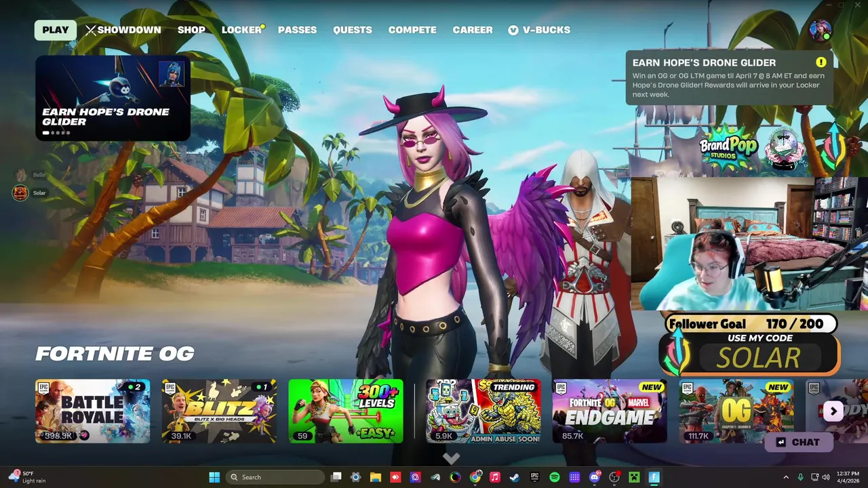Image resolution: width=868 pixels, height=488 pixels.
Task: Select the QUESTS tab
Action: 353,30
